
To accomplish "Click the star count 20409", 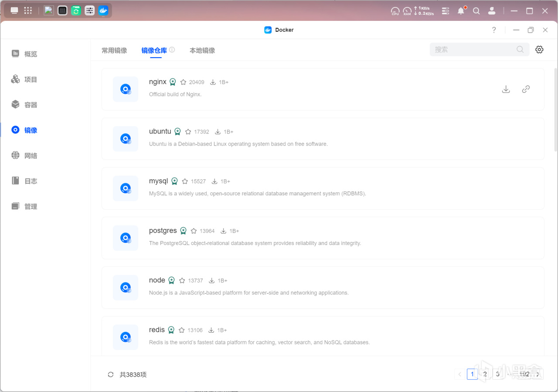I will pyautogui.click(x=197, y=82).
